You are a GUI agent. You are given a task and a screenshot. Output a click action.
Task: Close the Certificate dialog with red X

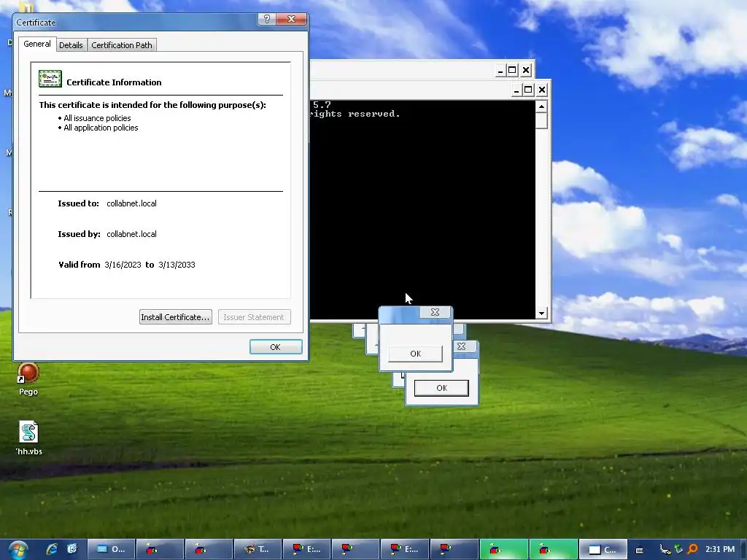coord(292,19)
